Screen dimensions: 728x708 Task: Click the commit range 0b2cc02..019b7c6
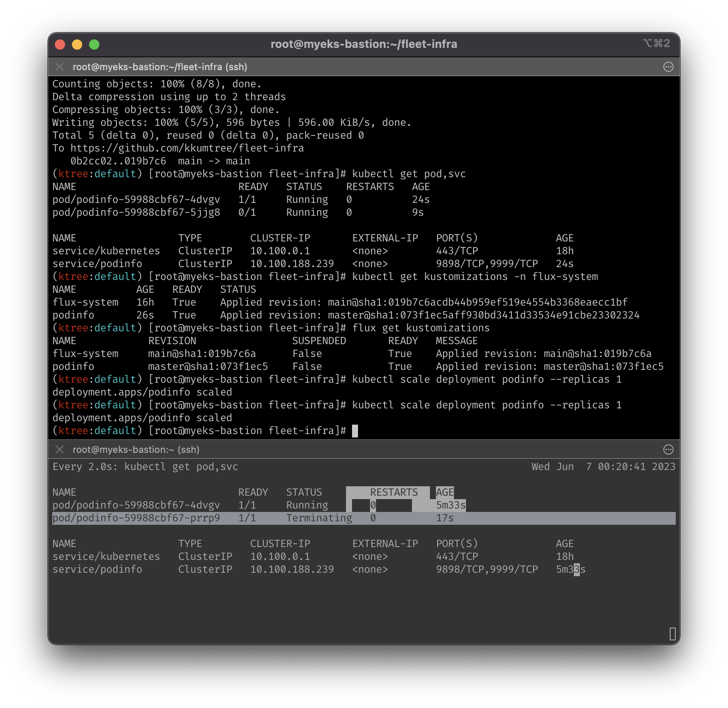point(118,161)
